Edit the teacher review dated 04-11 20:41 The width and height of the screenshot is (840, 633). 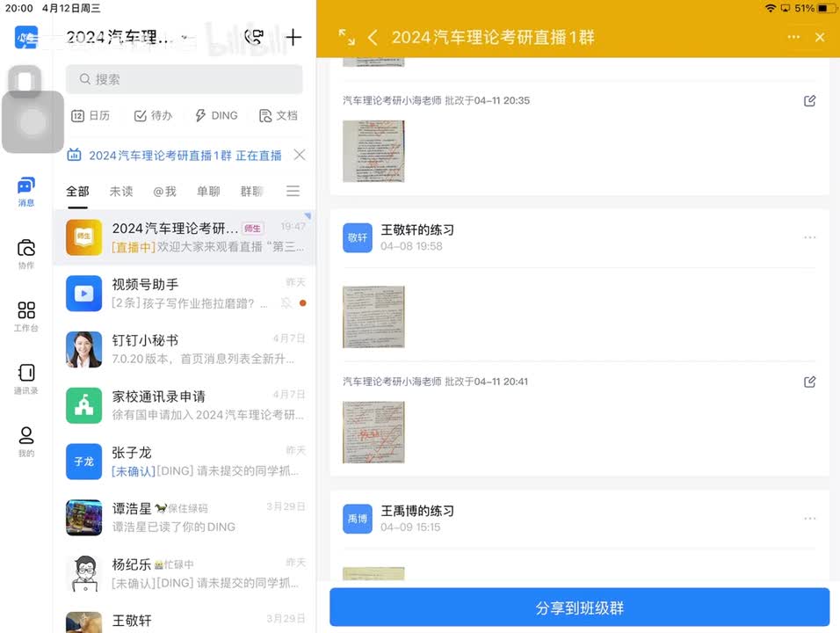click(x=809, y=382)
